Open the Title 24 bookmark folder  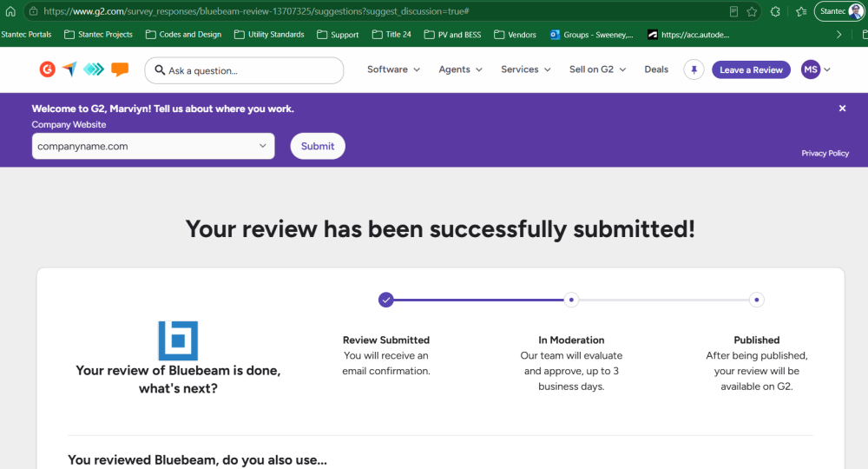tap(391, 35)
